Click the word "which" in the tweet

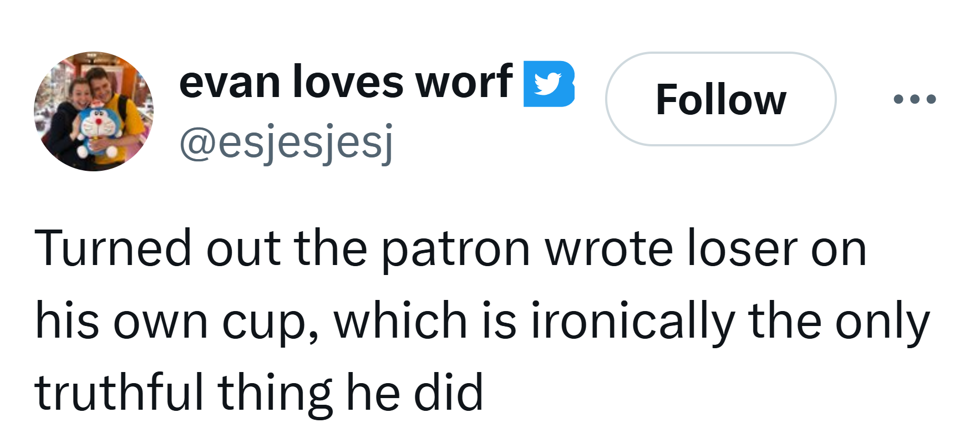pos(400,320)
